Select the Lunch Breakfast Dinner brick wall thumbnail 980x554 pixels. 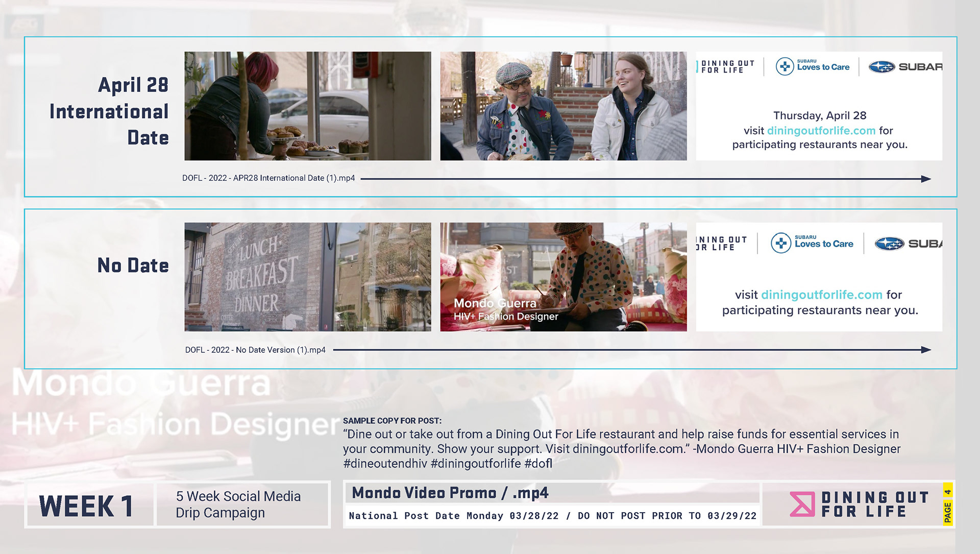307,277
